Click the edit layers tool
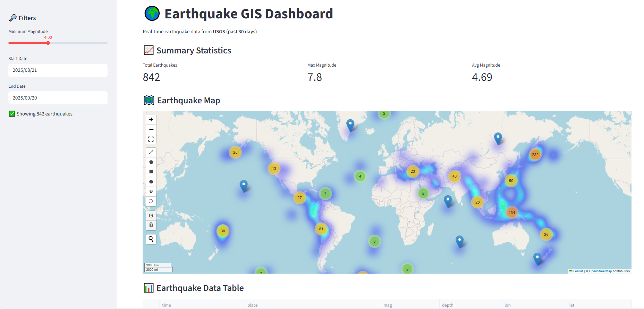Screen dimensions: 644x309 (151, 215)
